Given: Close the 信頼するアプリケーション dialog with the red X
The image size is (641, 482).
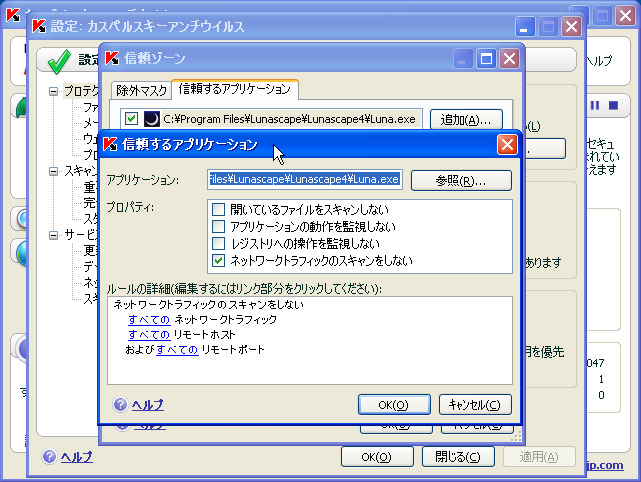Looking at the screenshot, I should (x=506, y=146).
